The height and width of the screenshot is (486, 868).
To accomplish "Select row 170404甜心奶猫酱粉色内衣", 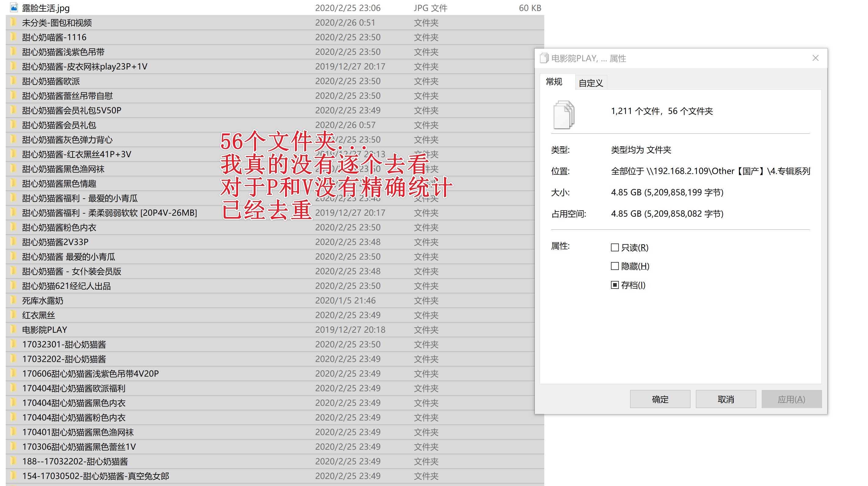I will click(x=275, y=417).
